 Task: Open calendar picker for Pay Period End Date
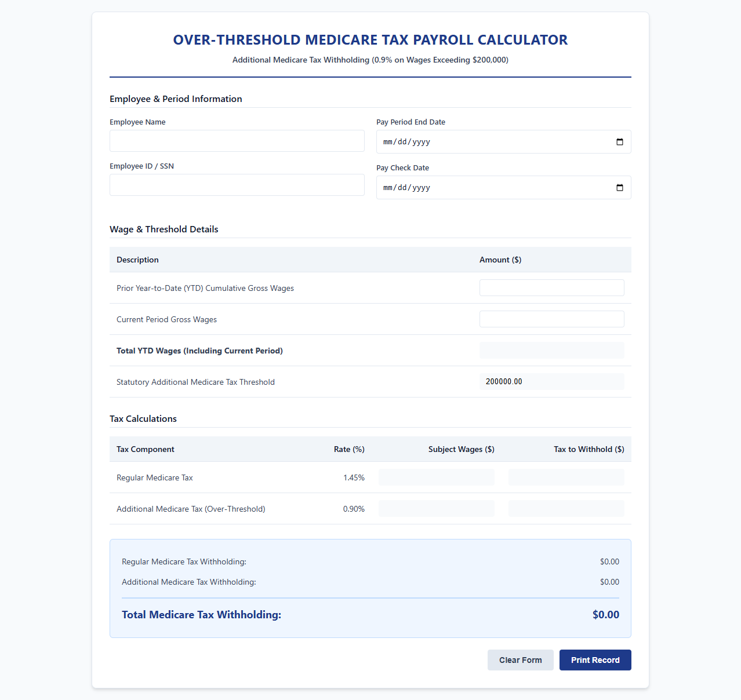pyautogui.click(x=619, y=142)
